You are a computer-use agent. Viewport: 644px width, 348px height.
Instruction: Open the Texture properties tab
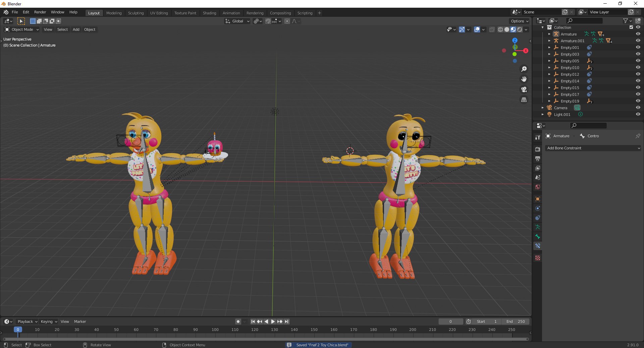[538, 258]
